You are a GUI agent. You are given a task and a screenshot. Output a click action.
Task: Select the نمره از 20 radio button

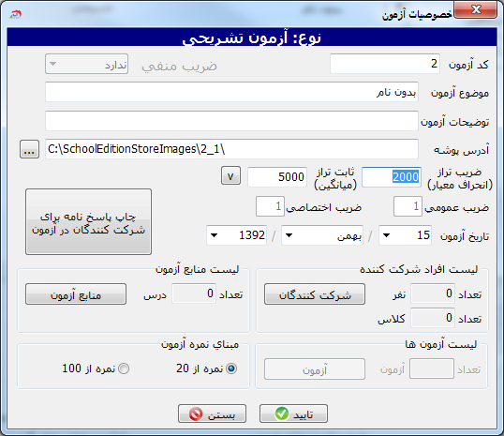click(231, 368)
